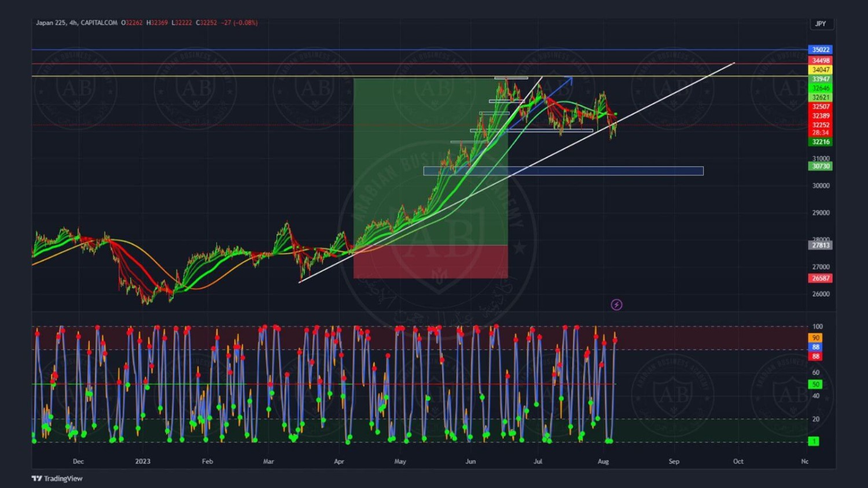
Task: Click the Jun label on time axis
Action: click(x=470, y=461)
